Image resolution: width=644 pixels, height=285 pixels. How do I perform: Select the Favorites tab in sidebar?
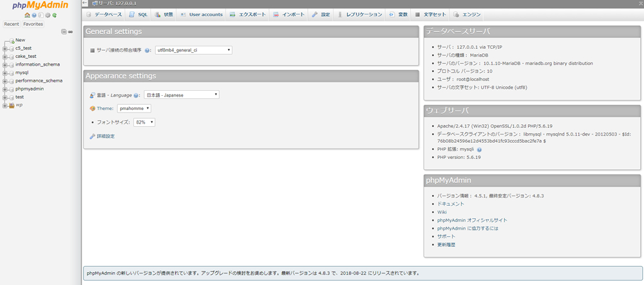pyautogui.click(x=33, y=24)
